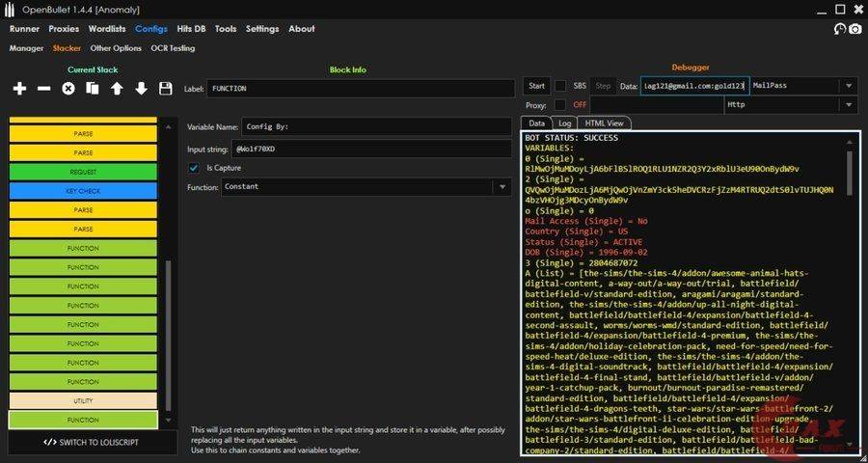Click the Switch to LoliScript button
868x463 pixels.
click(92, 442)
